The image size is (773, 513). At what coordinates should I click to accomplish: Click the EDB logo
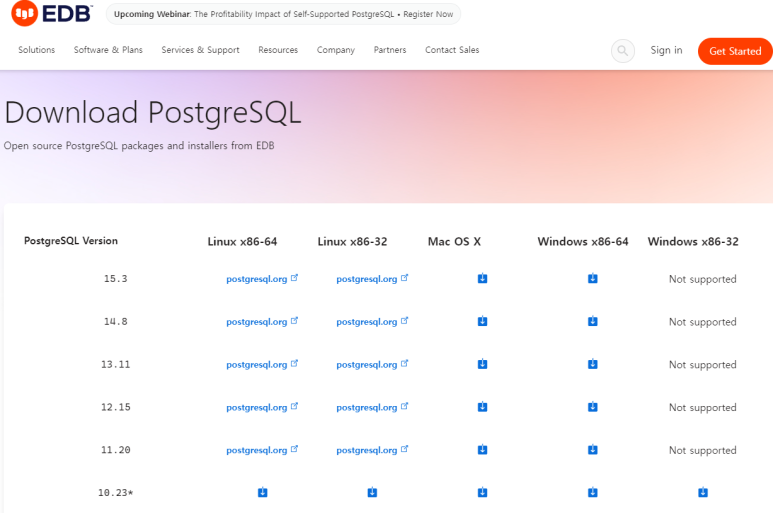pyautogui.click(x=52, y=13)
